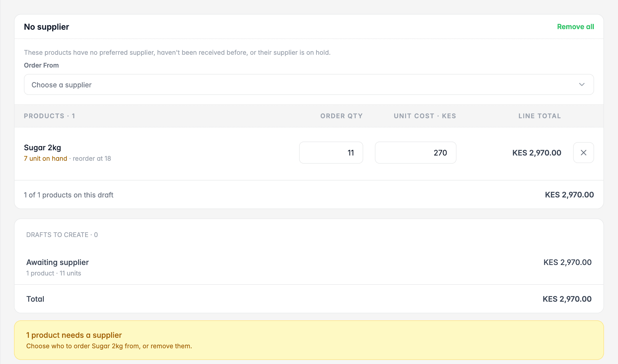Image resolution: width=618 pixels, height=364 pixels.
Task: Edit the unit cost field showing 270
Action: coord(416,153)
